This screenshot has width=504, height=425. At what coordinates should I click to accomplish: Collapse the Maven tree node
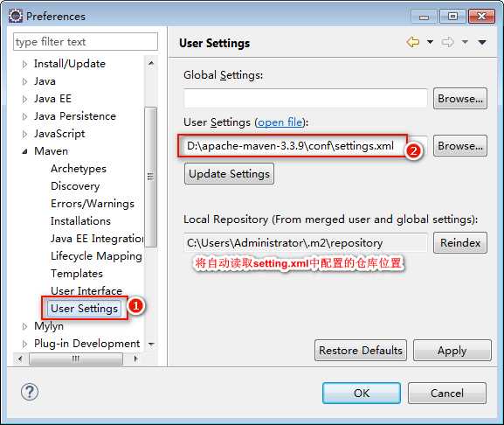[24, 151]
